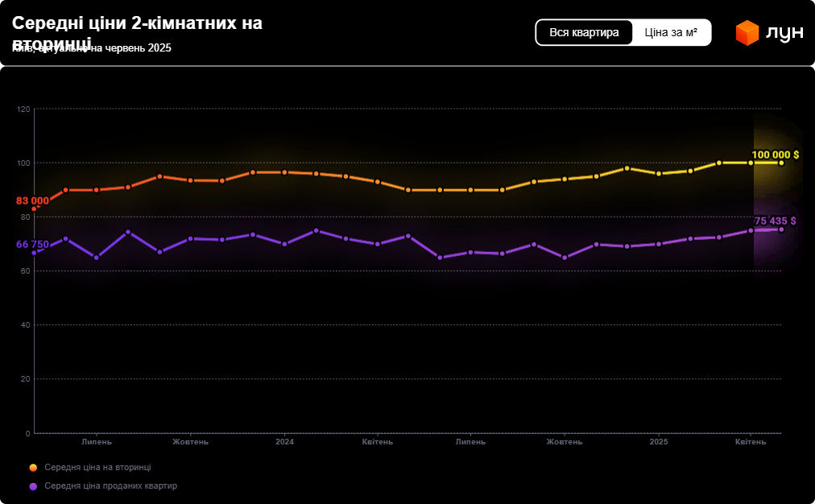Click the ЛУН wordmark text
Viewport: 815px width, 504px height.
click(784, 33)
